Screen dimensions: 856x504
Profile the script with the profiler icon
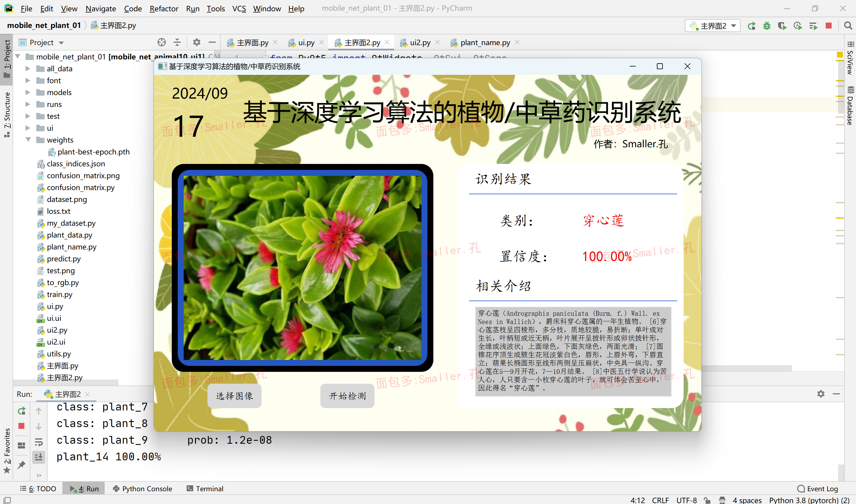coord(798,26)
